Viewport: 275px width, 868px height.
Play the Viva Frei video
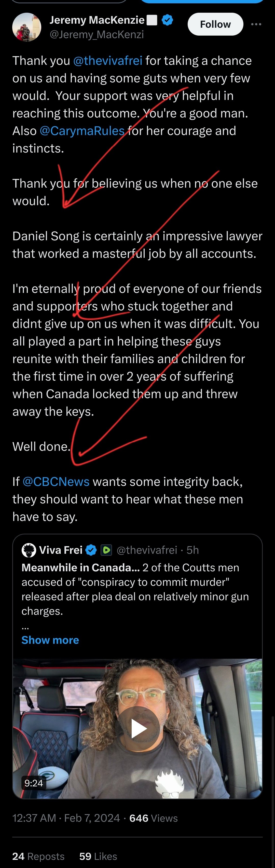pos(139,729)
